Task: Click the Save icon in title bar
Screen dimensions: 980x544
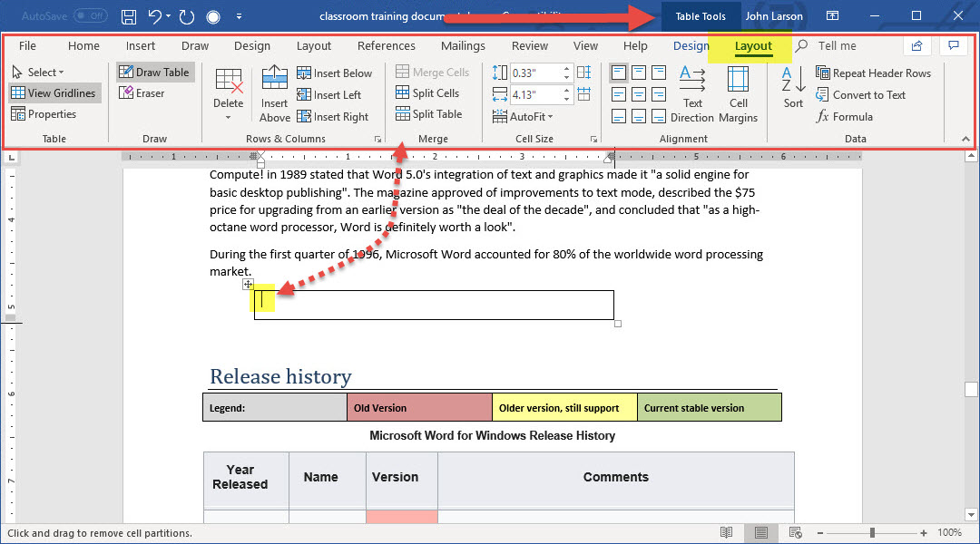Action: click(x=129, y=16)
